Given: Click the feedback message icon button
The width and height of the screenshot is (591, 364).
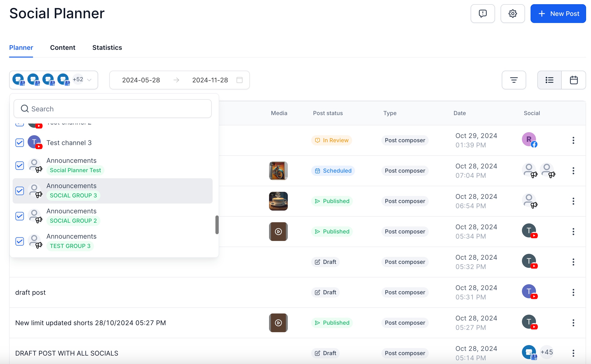Looking at the screenshot, I should 483,14.
